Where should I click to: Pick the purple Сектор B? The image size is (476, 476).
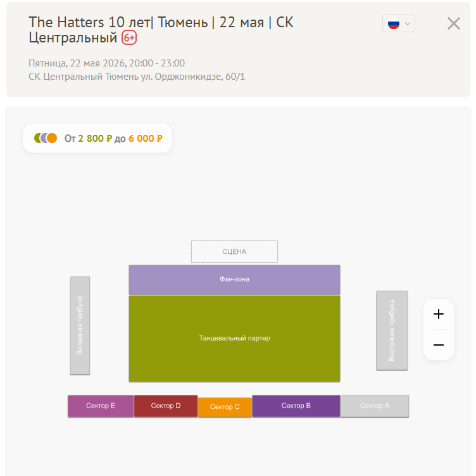296,406
